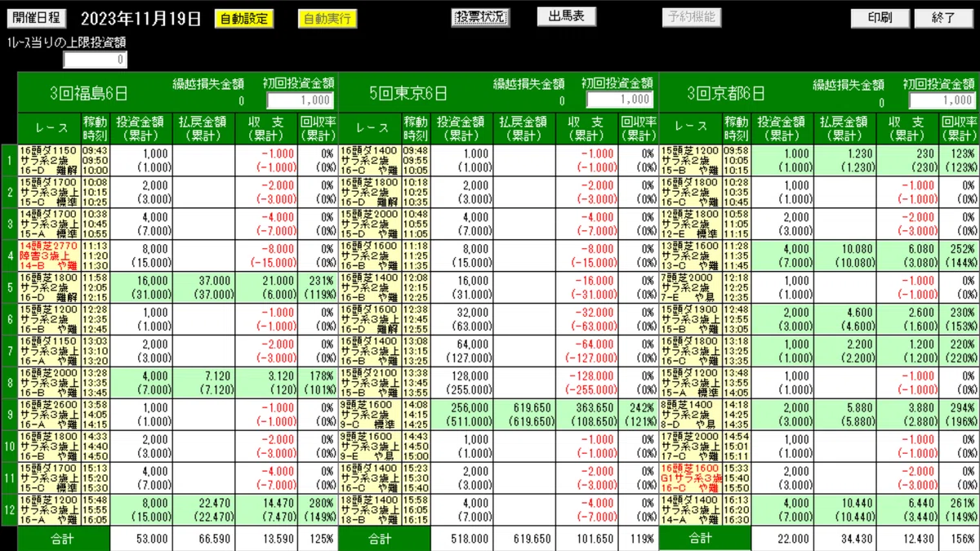Start 自動実行 auto execution

click(327, 19)
